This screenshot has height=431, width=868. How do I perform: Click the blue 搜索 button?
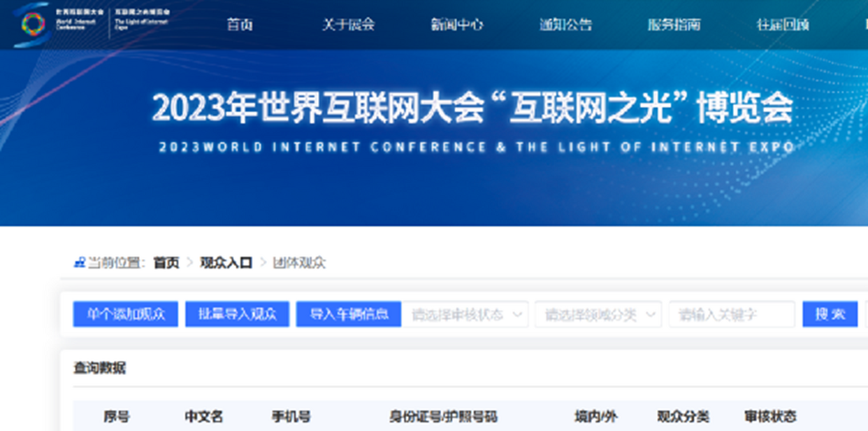tap(830, 314)
